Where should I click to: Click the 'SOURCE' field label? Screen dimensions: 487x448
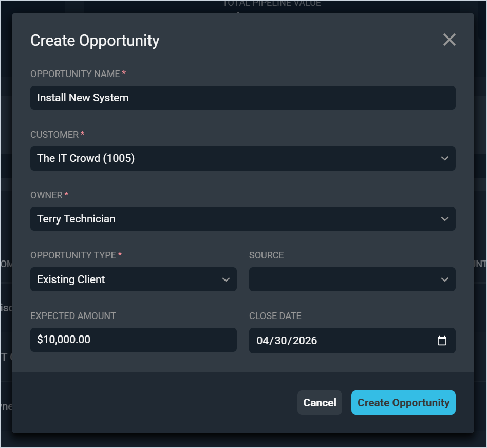(266, 255)
